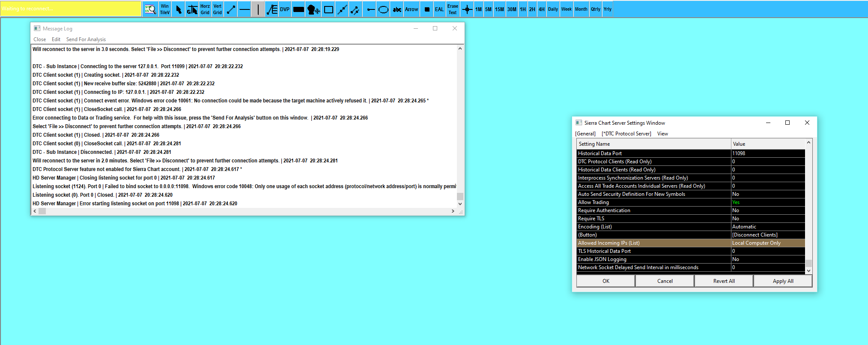Select the diagonal line drawing tool
The width and height of the screenshot is (868, 345).
(x=231, y=9)
